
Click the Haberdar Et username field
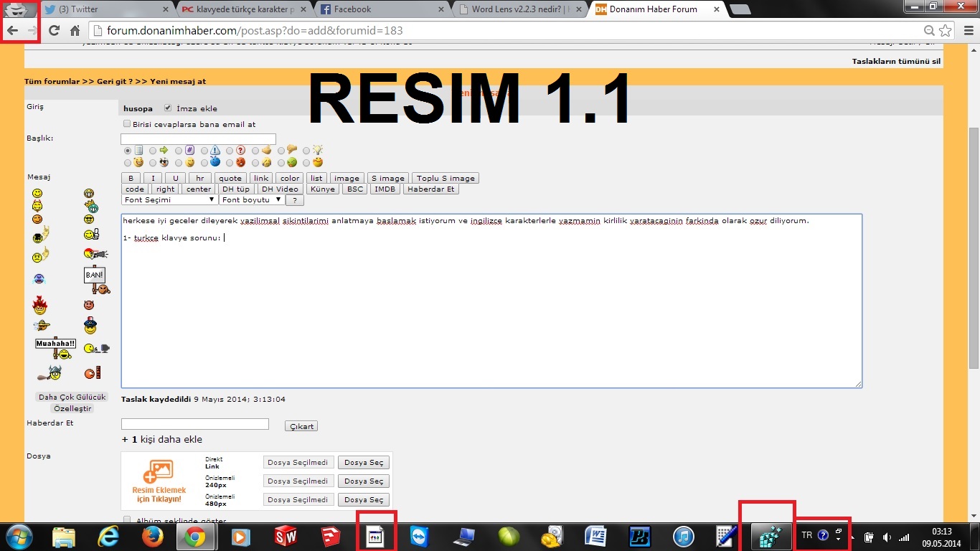point(195,424)
